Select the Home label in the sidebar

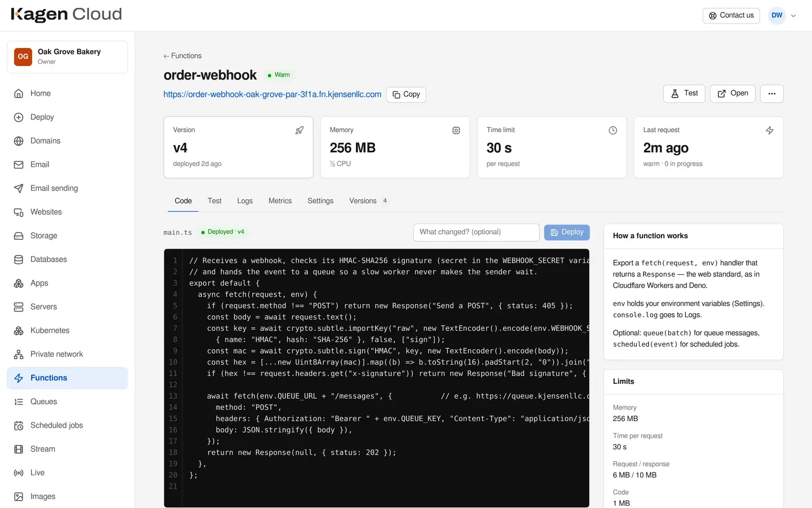(41, 94)
